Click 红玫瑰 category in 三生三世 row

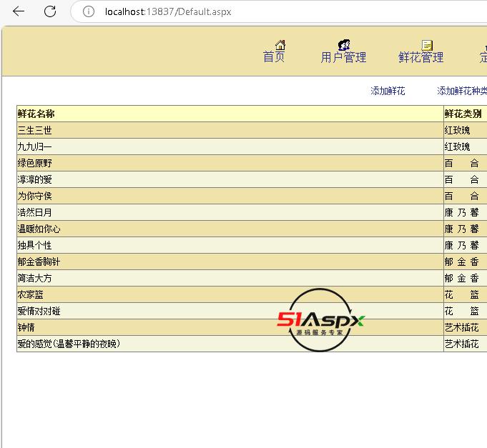457,130
